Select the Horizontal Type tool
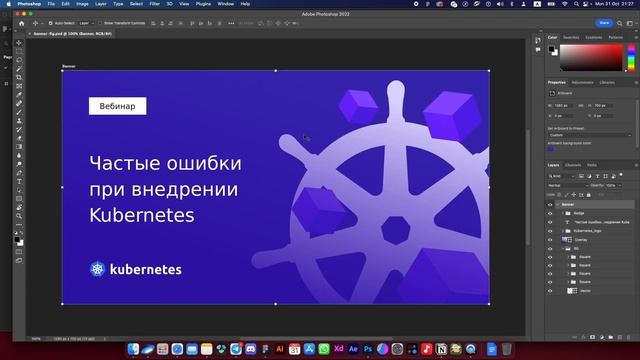The height and width of the screenshot is (360, 640). pos(19,181)
